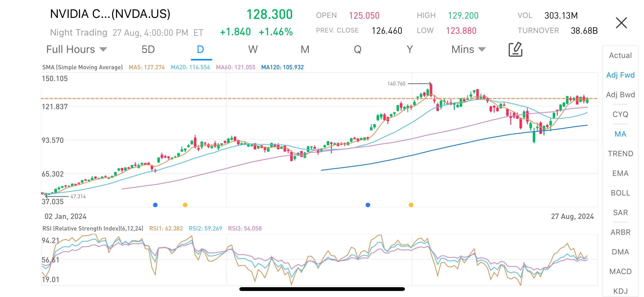
Task: Click the second yellow event dot
Action: [x=411, y=205]
